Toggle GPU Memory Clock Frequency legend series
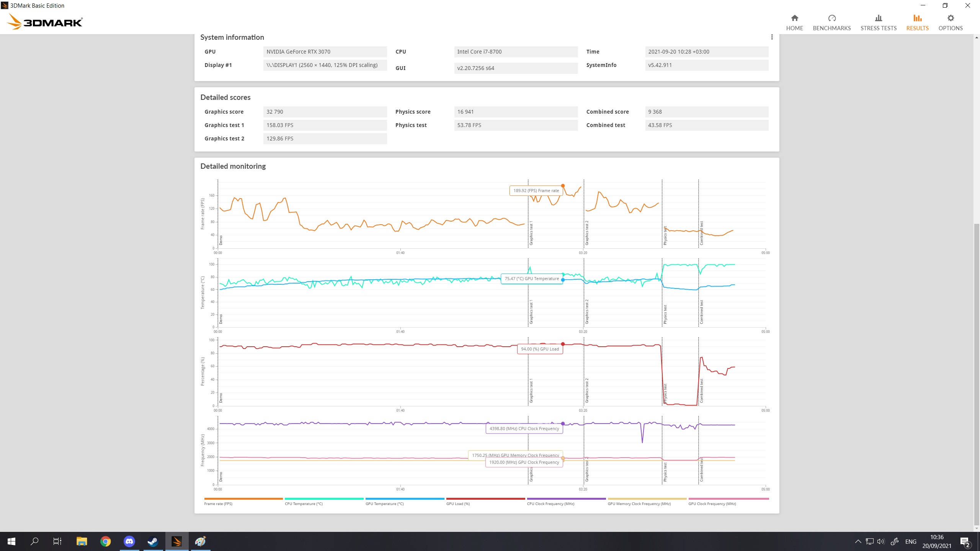The image size is (980, 551). pyautogui.click(x=647, y=501)
